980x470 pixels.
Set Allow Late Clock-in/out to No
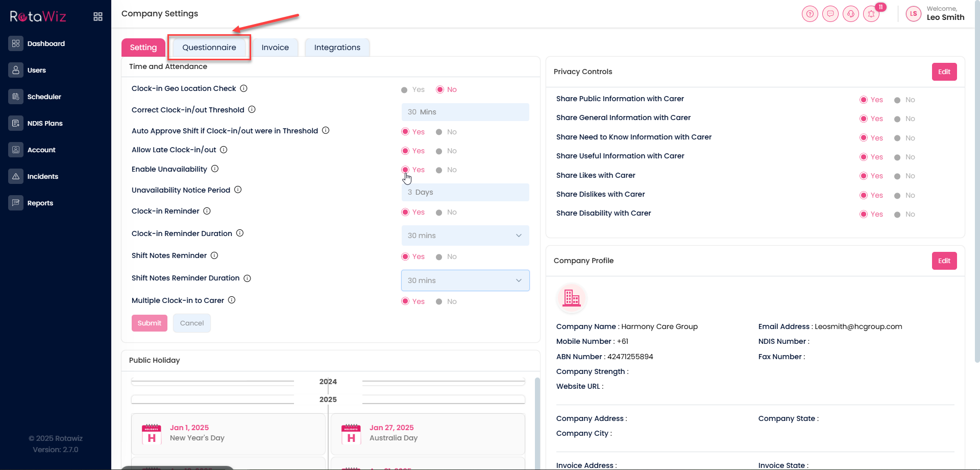(439, 151)
